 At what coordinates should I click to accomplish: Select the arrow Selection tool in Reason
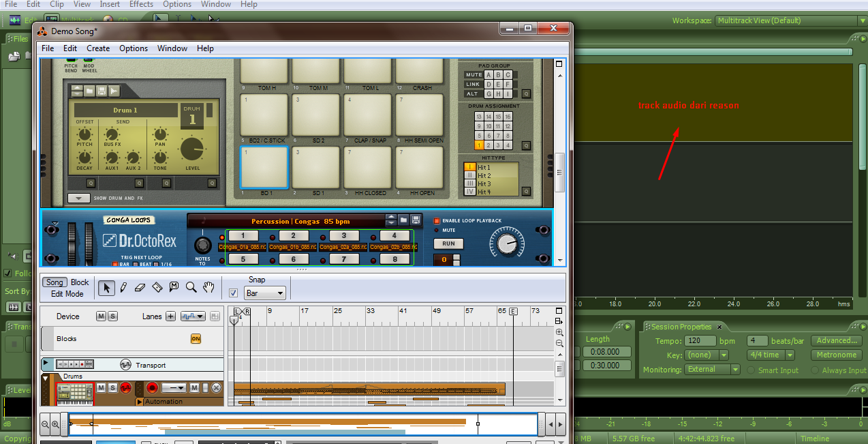[x=106, y=288]
